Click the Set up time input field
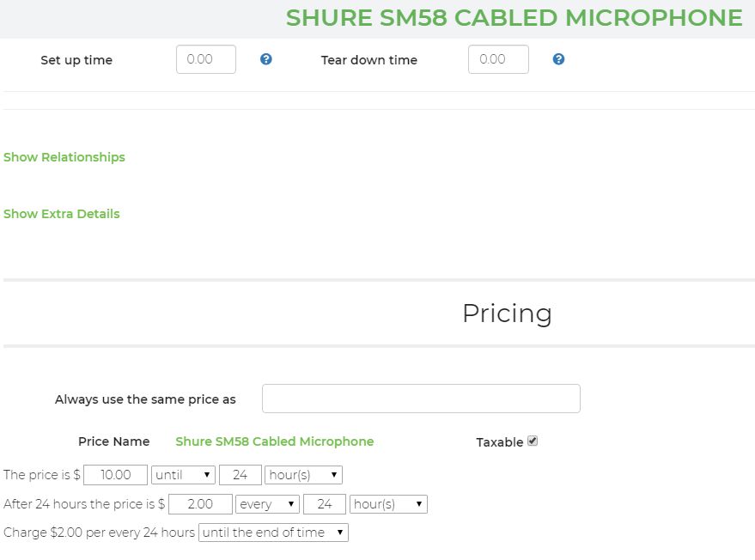The width and height of the screenshot is (755, 560). coord(206,59)
